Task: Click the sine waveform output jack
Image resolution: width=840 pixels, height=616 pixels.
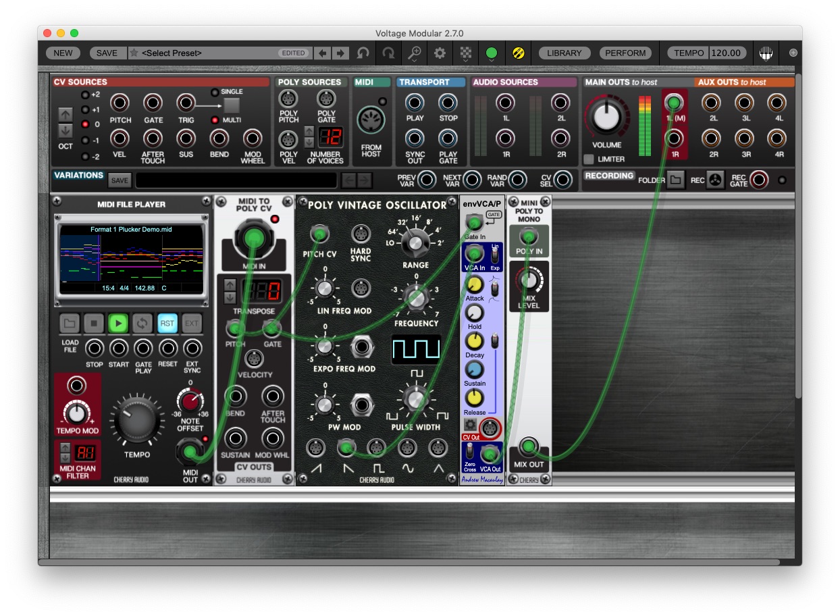Action: pyautogui.click(x=407, y=447)
